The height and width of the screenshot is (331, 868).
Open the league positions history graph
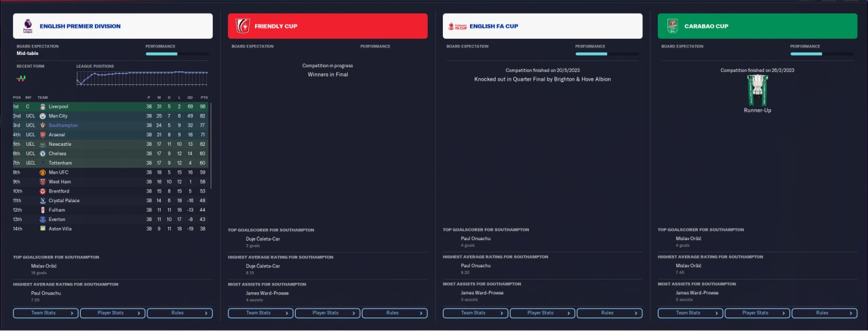coord(142,77)
